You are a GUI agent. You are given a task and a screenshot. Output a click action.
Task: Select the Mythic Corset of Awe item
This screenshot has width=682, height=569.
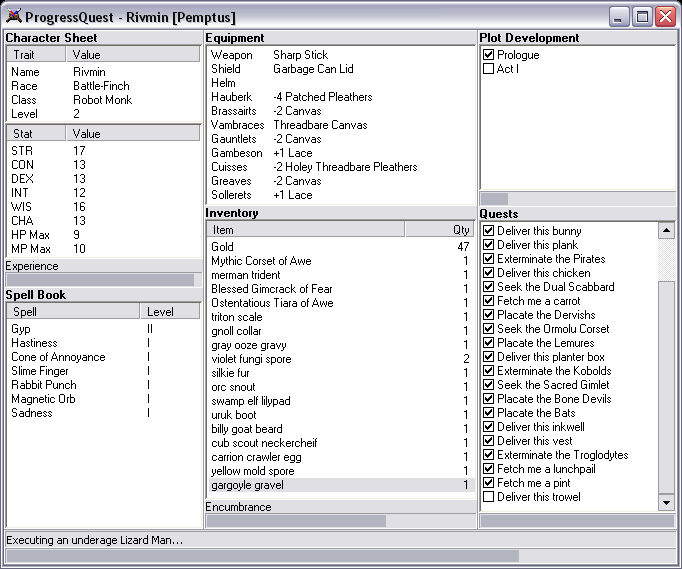click(x=340, y=261)
